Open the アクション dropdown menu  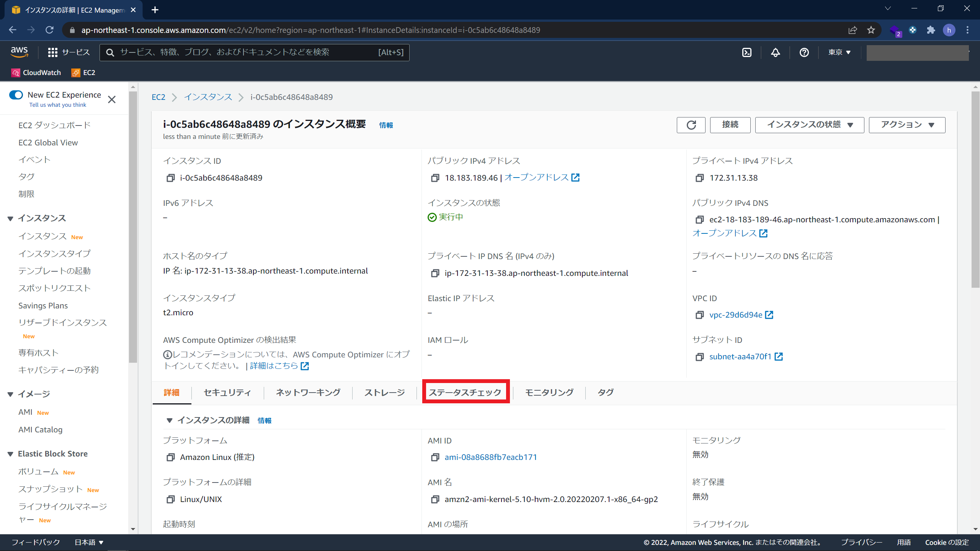click(x=907, y=125)
